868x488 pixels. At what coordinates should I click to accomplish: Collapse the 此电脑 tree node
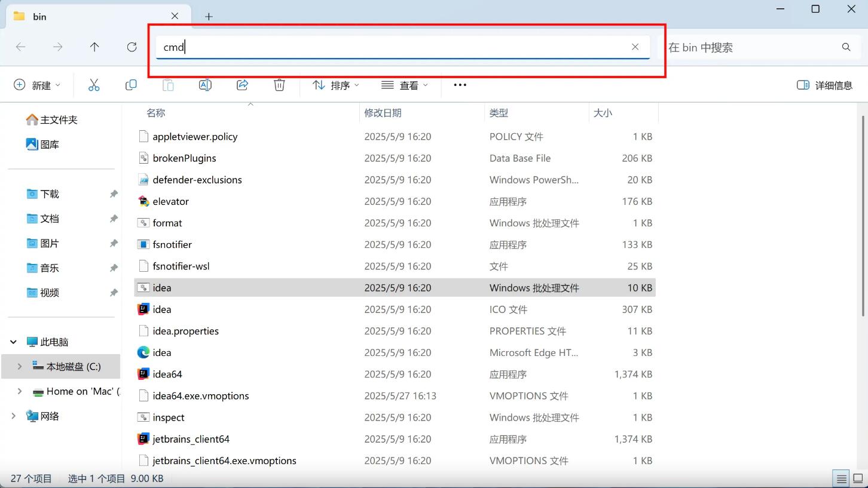tap(13, 342)
